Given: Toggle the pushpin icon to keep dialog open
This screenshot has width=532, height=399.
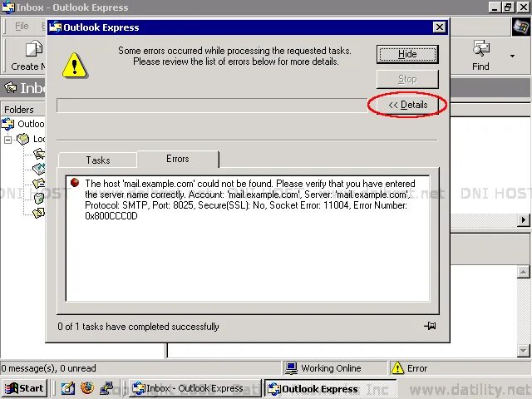Looking at the screenshot, I should click(430, 326).
